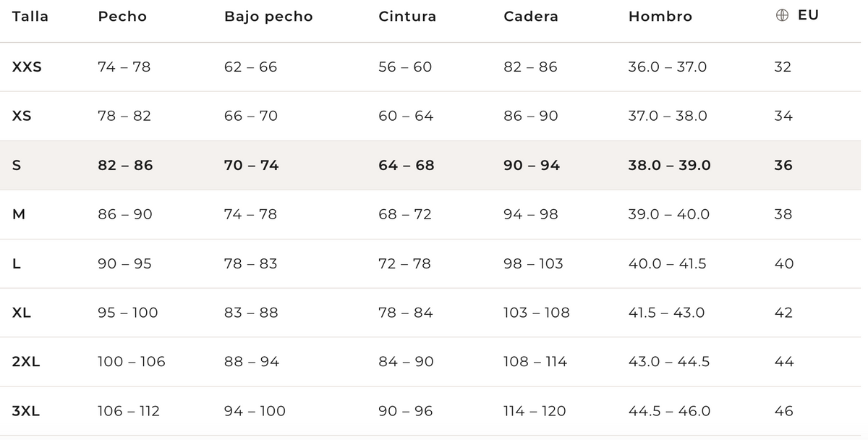Viewport: 868px width, 440px height.
Task: Choose the XS size row label
Action: coord(22,116)
